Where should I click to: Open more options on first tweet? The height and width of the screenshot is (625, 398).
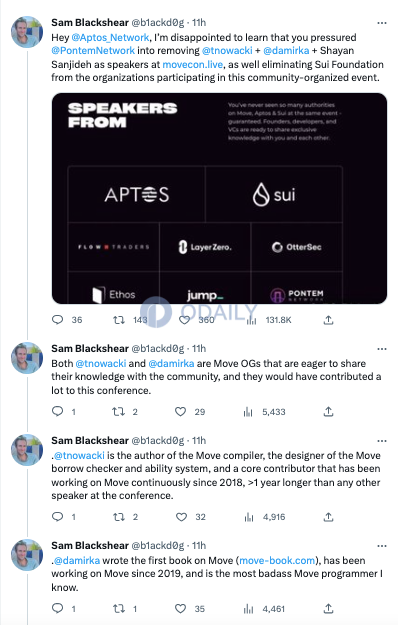(x=382, y=23)
